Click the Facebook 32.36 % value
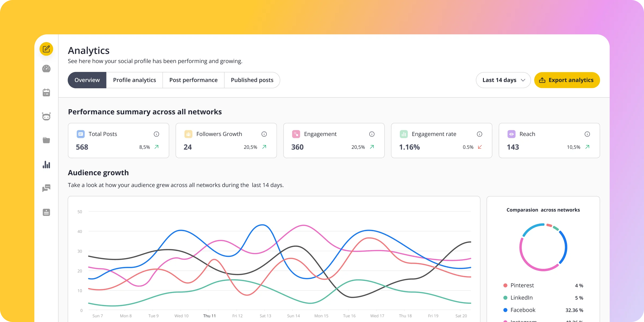Viewport: 644px width, 322px height. click(x=574, y=310)
